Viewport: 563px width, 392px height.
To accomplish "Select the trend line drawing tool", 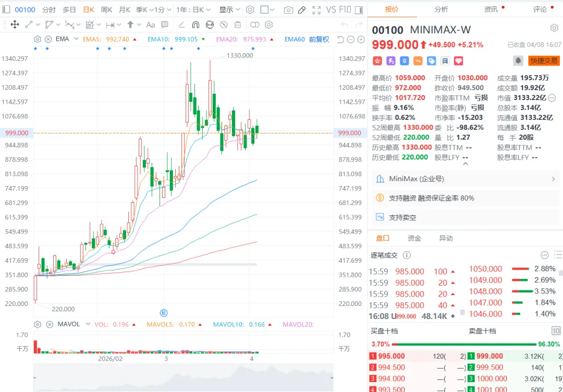I will point(29,25).
